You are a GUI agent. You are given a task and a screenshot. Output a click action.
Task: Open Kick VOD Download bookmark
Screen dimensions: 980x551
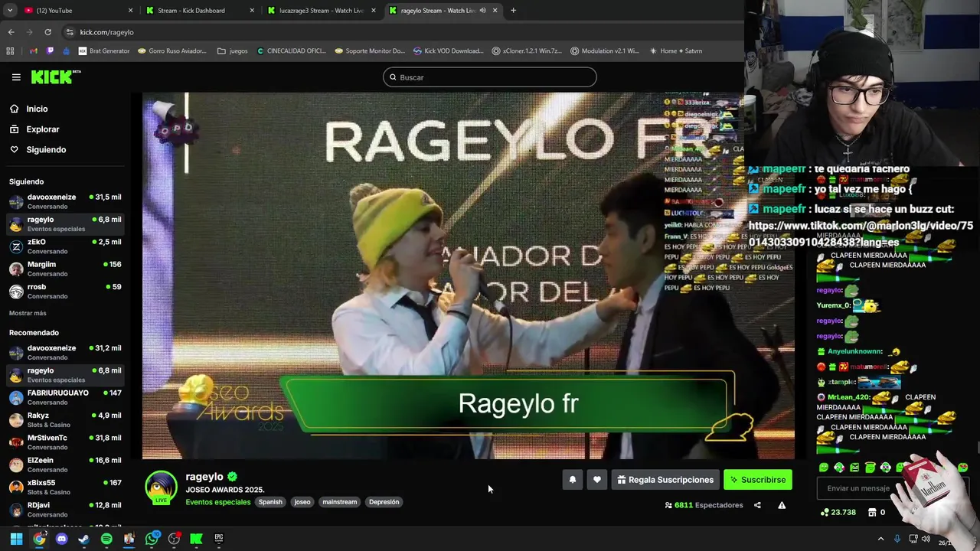click(x=448, y=51)
